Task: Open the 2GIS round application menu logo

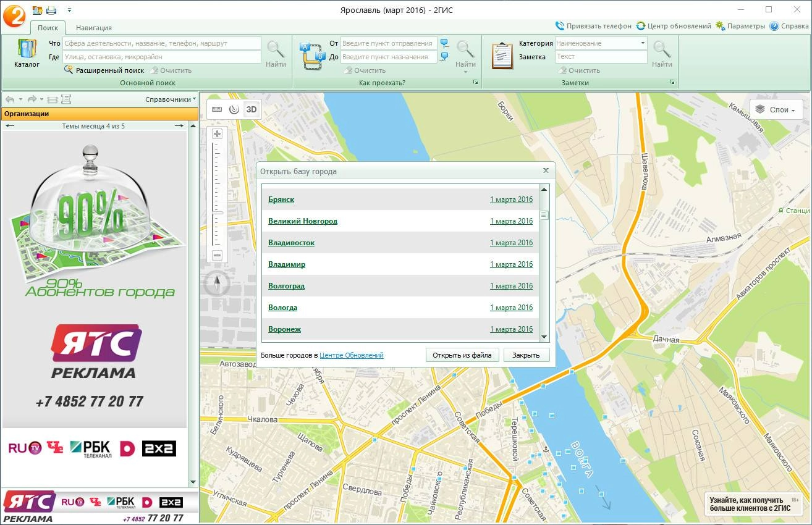Action: 14,15
